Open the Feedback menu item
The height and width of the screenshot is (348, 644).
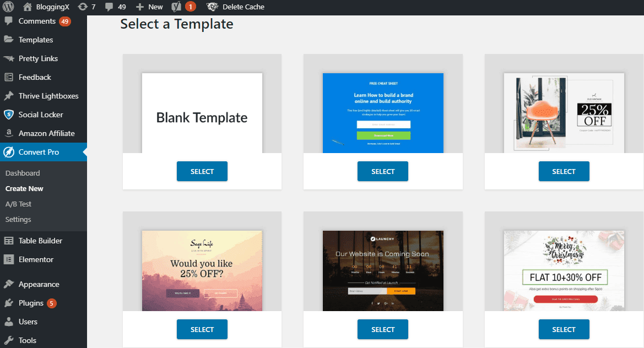[35, 77]
